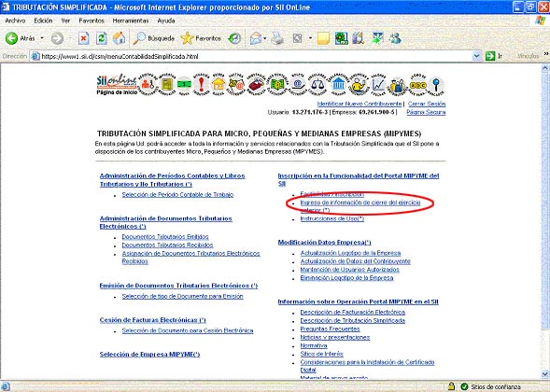Image resolution: width=550 pixels, height=392 pixels.
Task: Open the browser Home page icon
Action: pos(119,38)
